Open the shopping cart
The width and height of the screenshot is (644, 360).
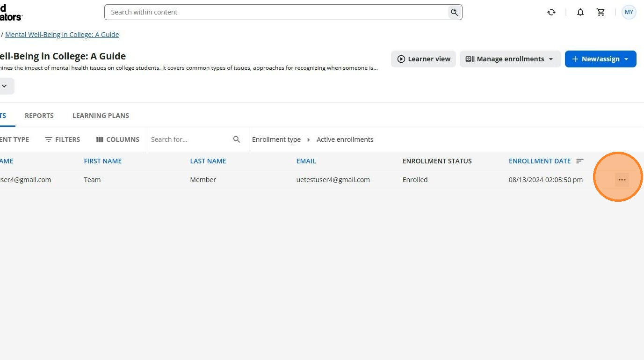tap(601, 12)
